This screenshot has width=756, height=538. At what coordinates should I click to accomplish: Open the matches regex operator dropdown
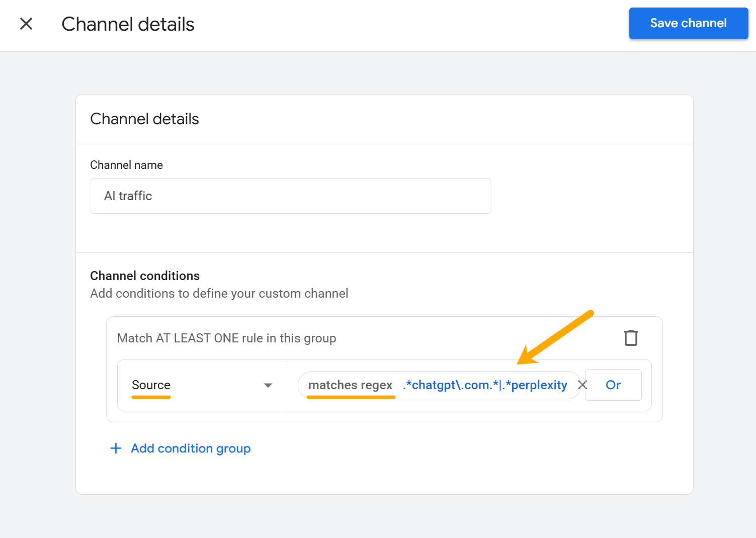[350, 385]
